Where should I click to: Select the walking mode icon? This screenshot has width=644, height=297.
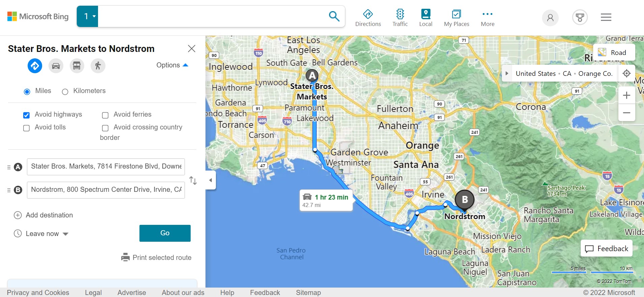coord(98,66)
